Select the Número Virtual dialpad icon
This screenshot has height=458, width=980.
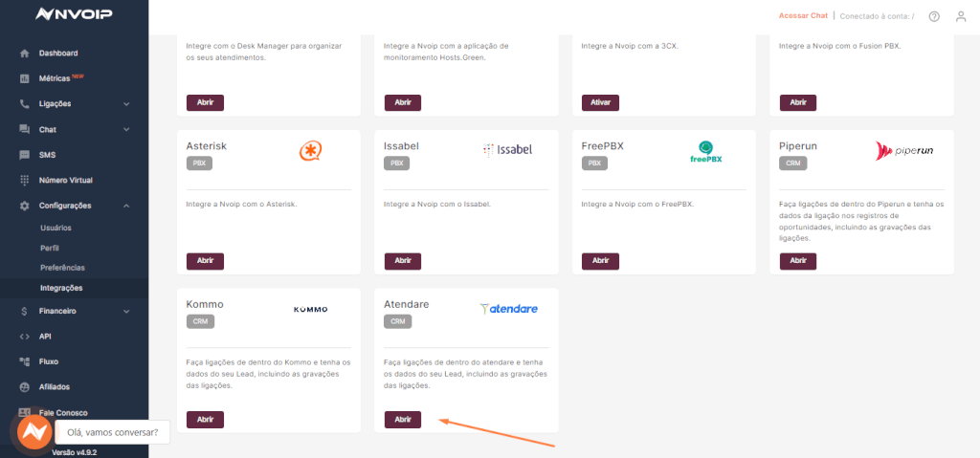[x=24, y=180]
